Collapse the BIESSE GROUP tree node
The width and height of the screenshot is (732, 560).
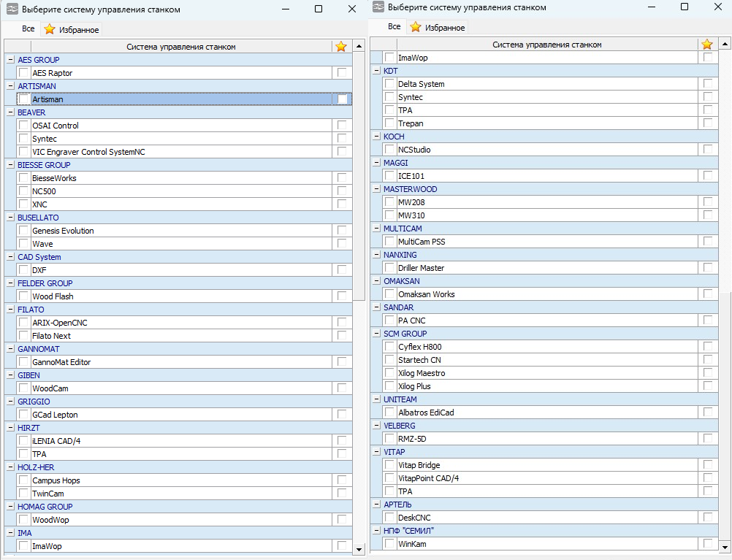click(x=10, y=165)
